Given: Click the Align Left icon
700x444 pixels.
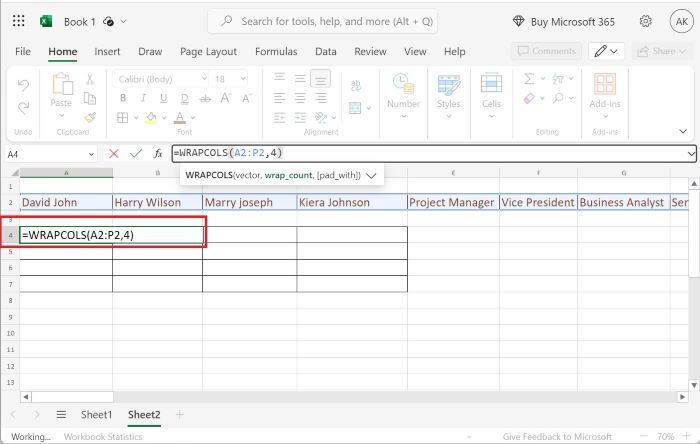Looking at the screenshot, I should pos(279,98).
